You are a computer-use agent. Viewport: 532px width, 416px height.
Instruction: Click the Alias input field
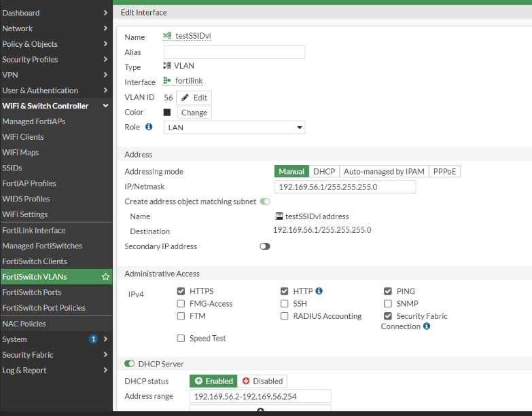coord(234,52)
